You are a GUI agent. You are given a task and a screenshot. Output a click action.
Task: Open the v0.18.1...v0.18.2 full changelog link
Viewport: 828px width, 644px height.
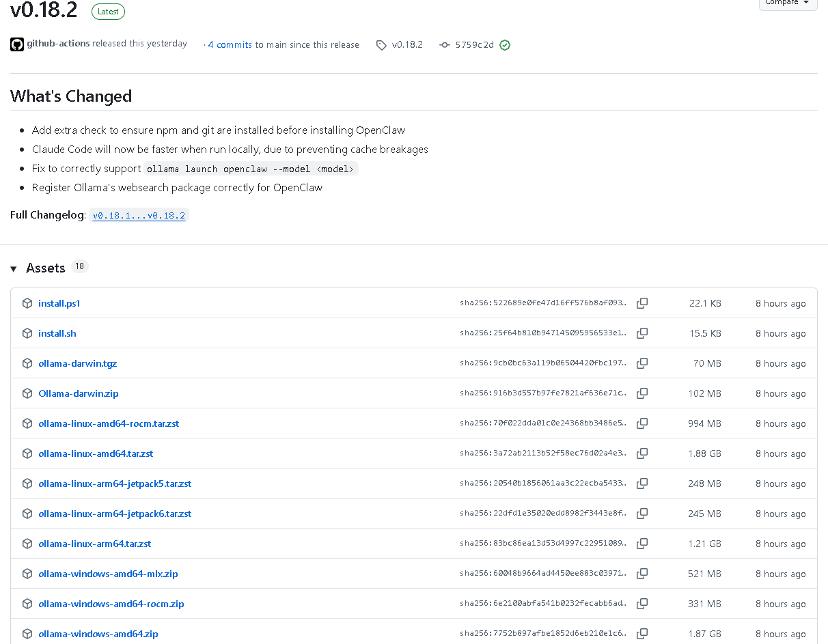[x=139, y=215]
